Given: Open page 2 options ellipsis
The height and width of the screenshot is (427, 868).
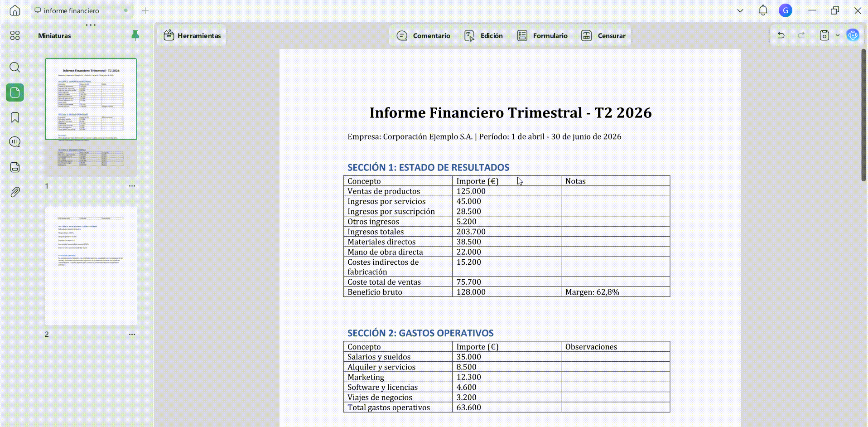Looking at the screenshot, I should click(x=132, y=334).
